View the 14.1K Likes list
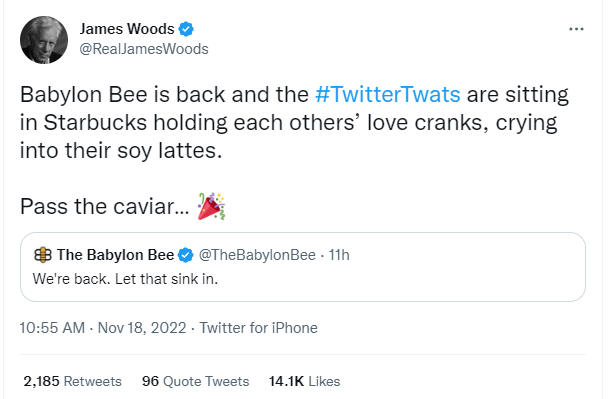This screenshot has width=609, height=399. (x=304, y=381)
